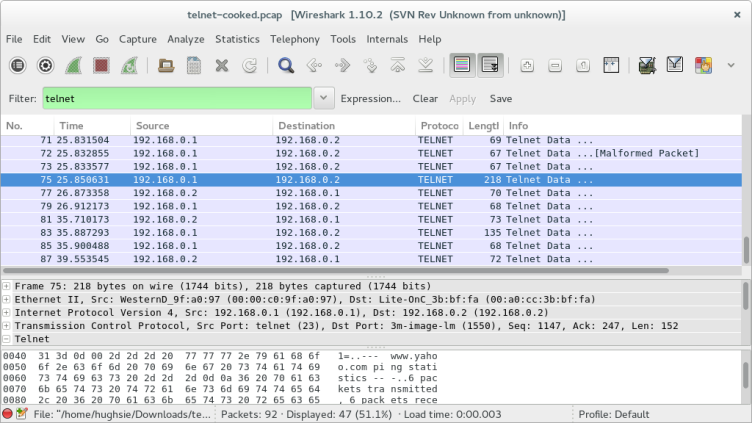Open the File menu
This screenshot has width=752, height=423.
[14, 39]
